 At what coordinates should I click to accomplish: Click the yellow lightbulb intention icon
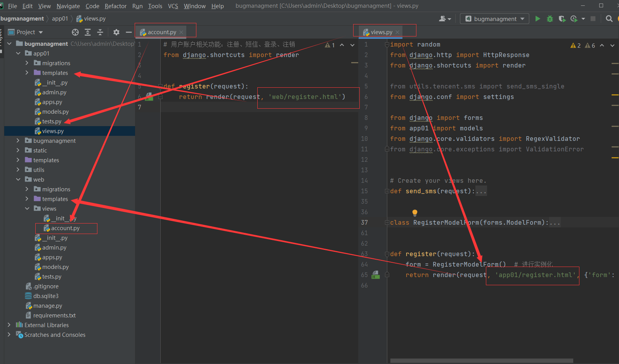415,213
